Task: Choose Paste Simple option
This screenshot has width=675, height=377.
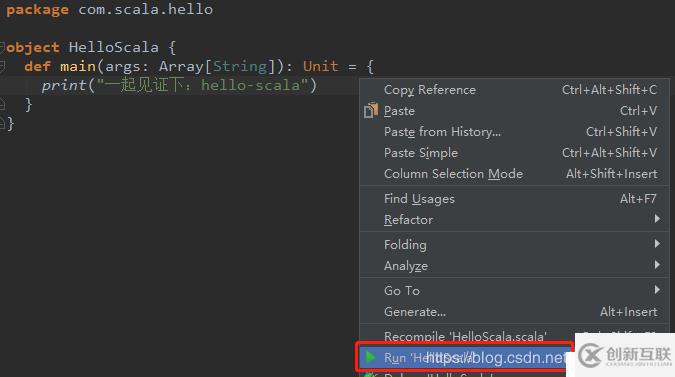Action: pos(514,153)
